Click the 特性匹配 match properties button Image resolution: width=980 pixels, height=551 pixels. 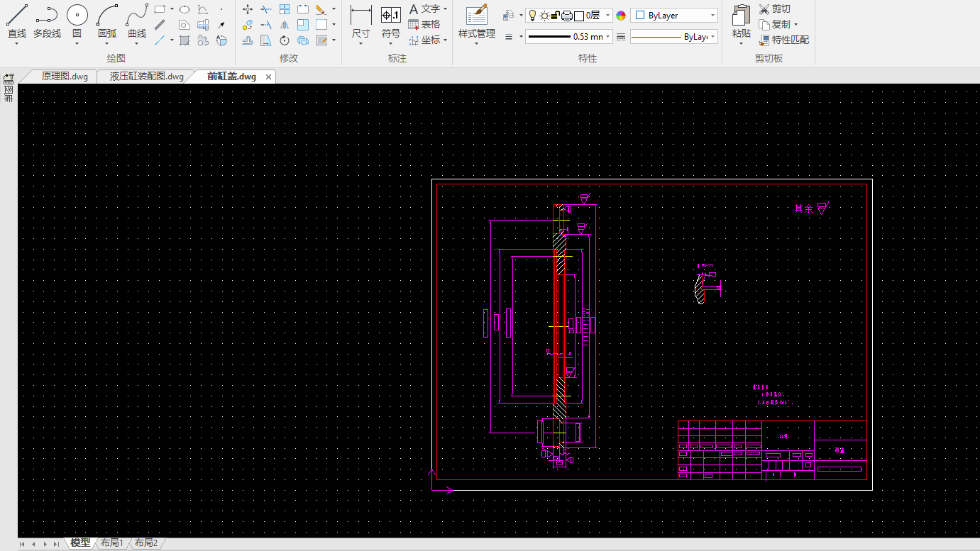tap(783, 40)
